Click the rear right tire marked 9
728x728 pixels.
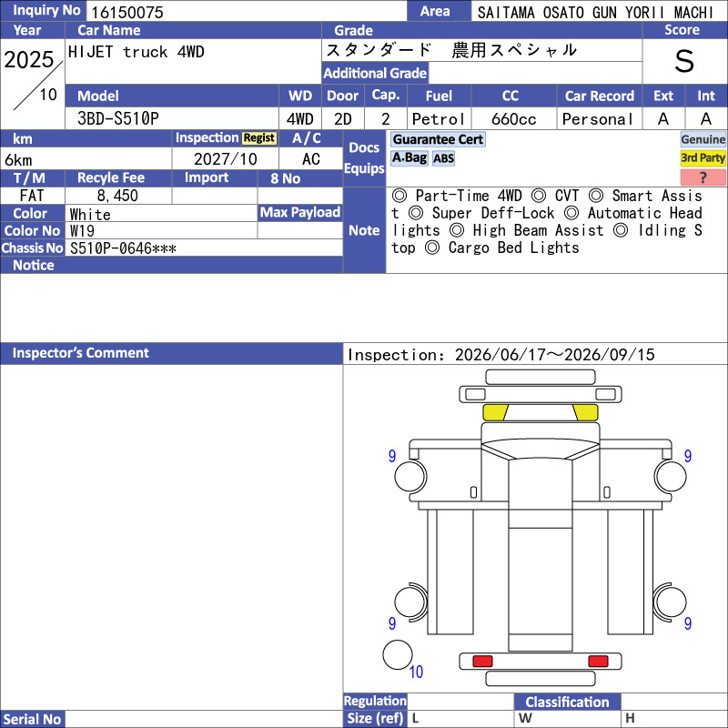click(670, 602)
